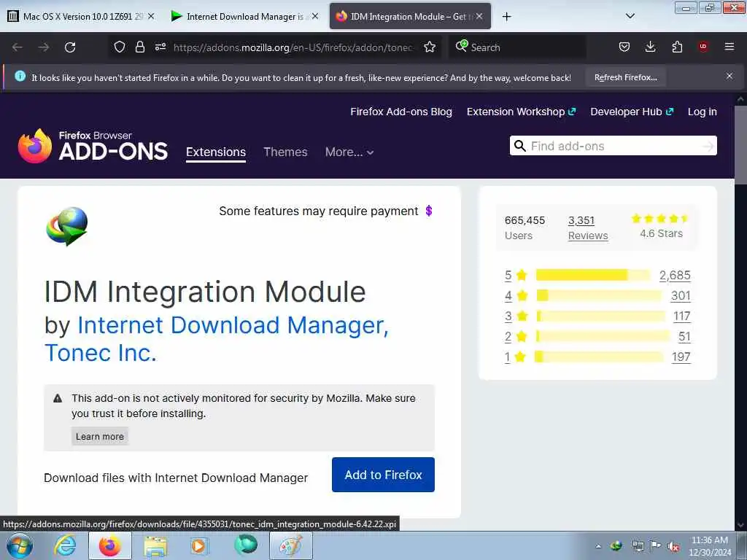Image resolution: width=747 pixels, height=560 pixels.
Task: Click the browser Search box
Action: (517, 47)
